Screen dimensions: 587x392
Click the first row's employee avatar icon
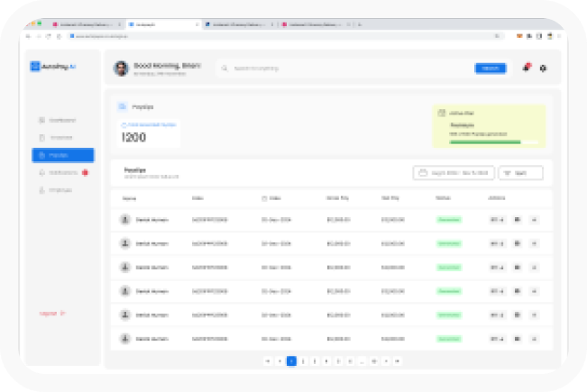[124, 219]
